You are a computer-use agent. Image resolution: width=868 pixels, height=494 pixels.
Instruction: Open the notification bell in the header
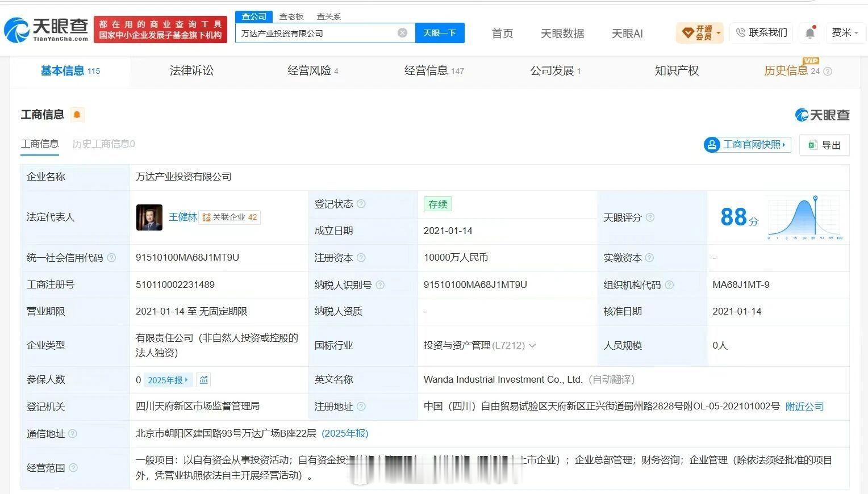(810, 33)
